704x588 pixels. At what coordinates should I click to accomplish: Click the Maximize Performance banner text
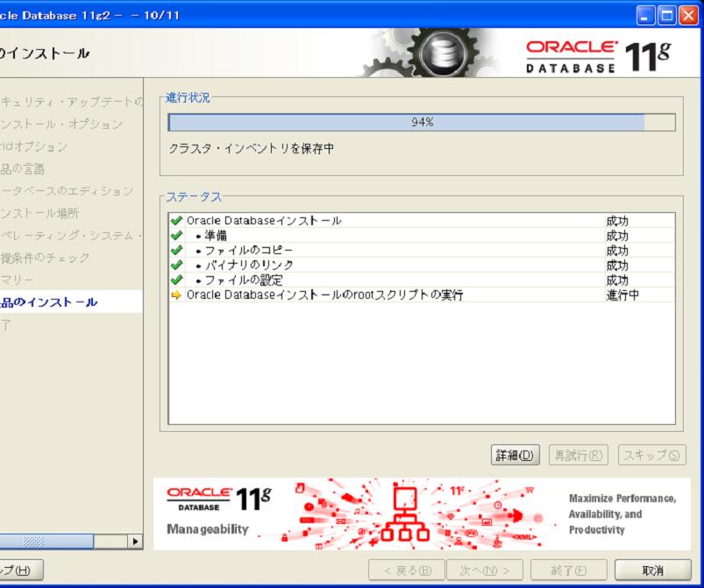[622, 514]
